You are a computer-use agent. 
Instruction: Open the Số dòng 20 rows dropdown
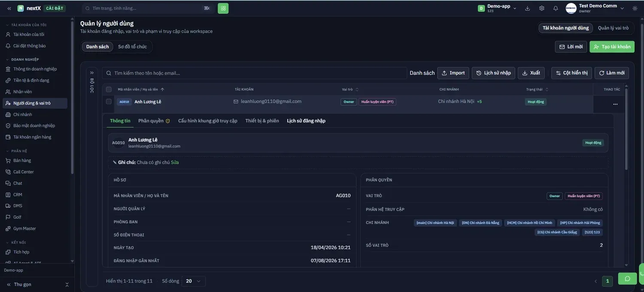coord(193,281)
